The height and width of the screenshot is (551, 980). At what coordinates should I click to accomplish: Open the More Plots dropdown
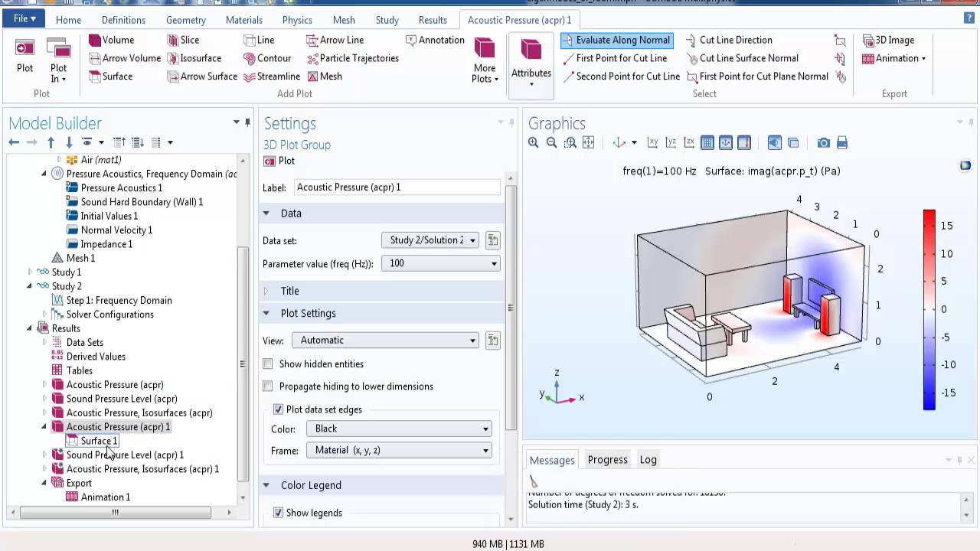[x=485, y=60]
